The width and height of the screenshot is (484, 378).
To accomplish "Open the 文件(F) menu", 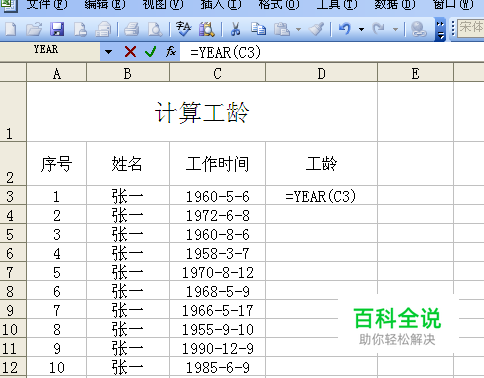I will click(46, 5).
